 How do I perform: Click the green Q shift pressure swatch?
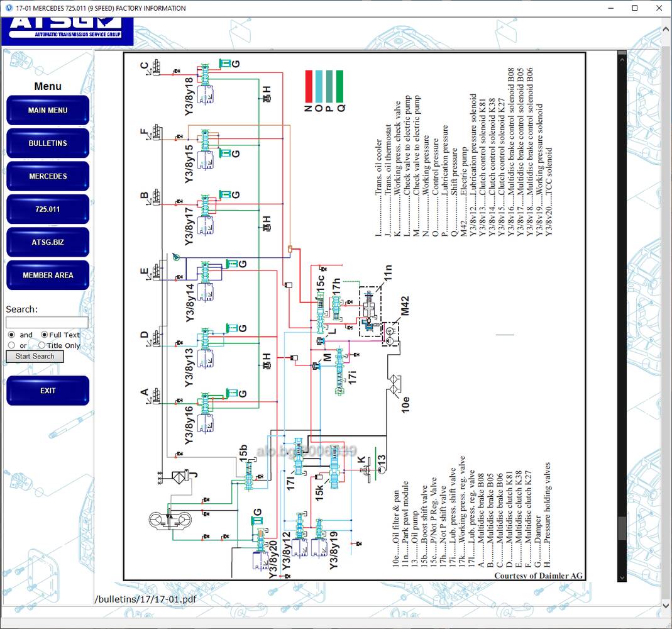pyautogui.click(x=339, y=86)
